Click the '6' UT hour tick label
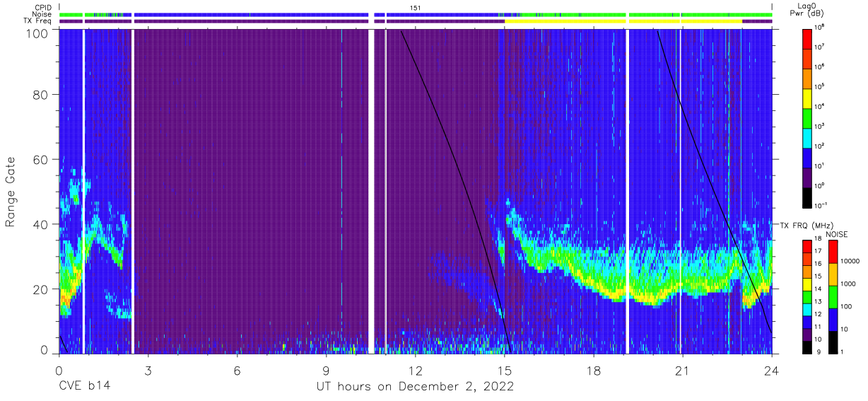Image resolution: width=868 pixels, height=401 pixels. (x=237, y=371)
